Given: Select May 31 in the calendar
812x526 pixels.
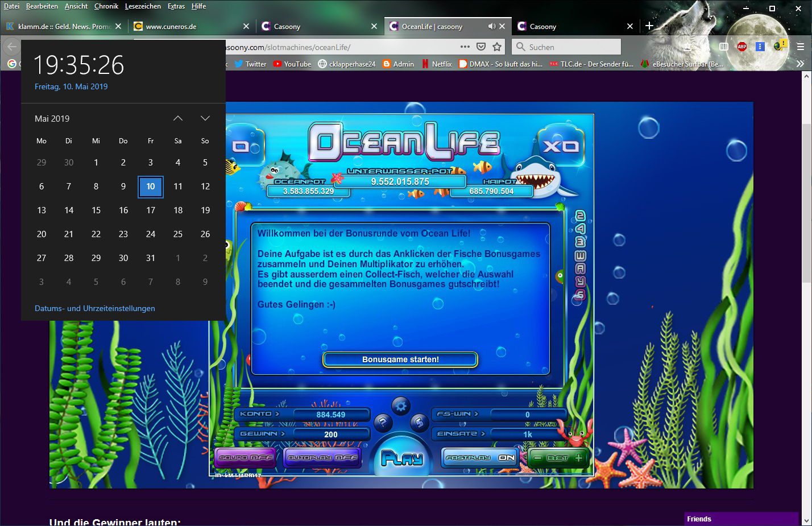Looking at the screenshot, I should [x=151, y=258].
